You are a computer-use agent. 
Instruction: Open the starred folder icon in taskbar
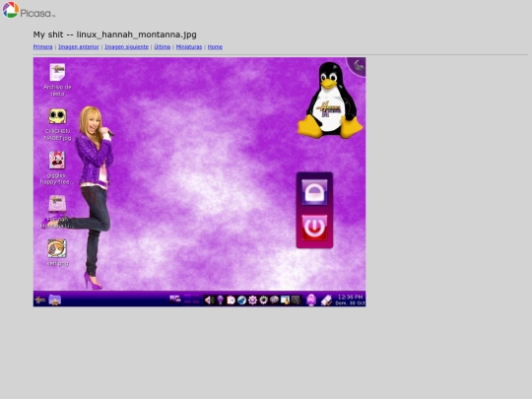point(54,299)
